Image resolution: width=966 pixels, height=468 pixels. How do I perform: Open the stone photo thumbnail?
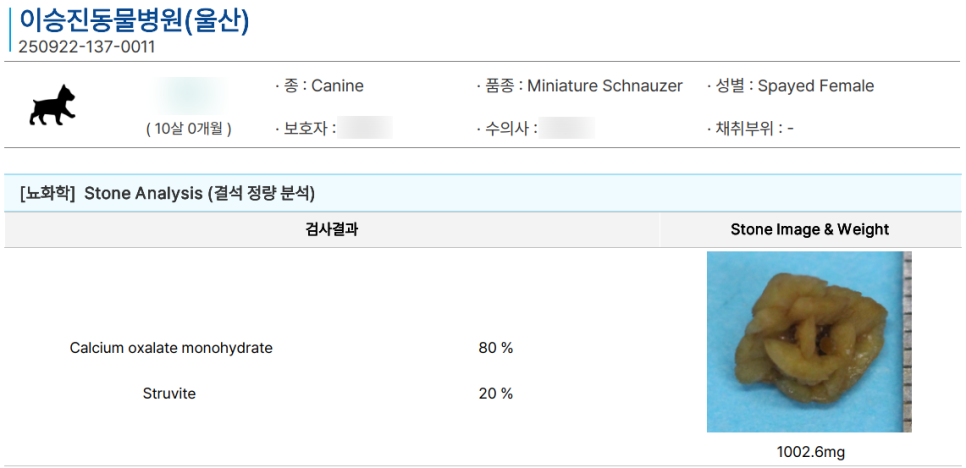(x=808, y=341)
